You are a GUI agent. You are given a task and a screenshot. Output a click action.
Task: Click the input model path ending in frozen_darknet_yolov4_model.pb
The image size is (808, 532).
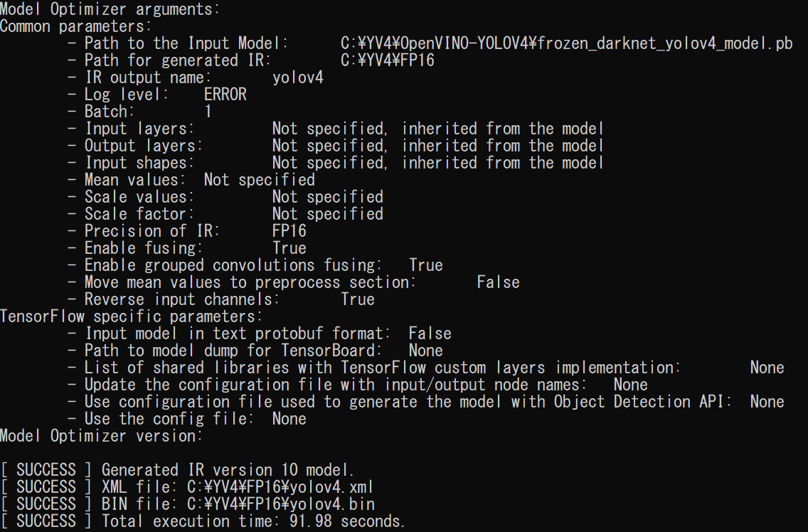pos(566,43)
